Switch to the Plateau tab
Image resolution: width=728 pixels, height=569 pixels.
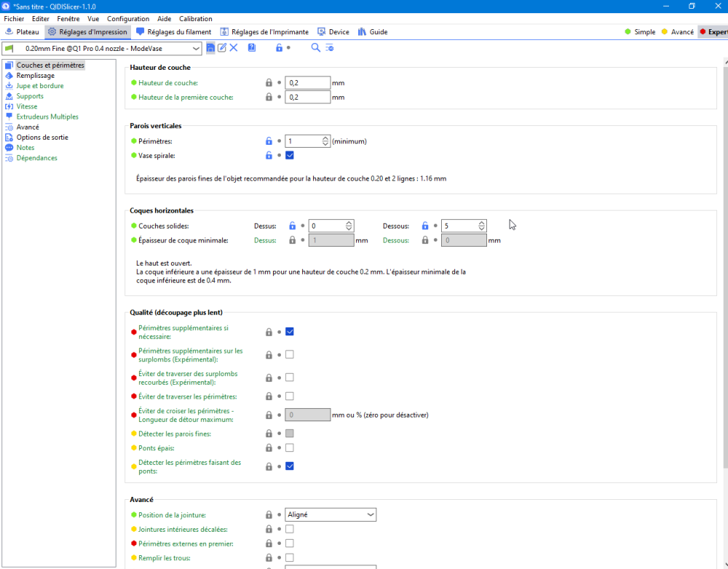click(x=23, y=31)
